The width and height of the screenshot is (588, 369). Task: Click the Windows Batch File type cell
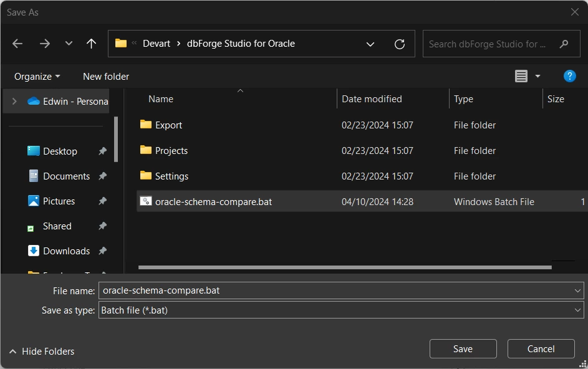pyautogui.click(x=494, y=202)
